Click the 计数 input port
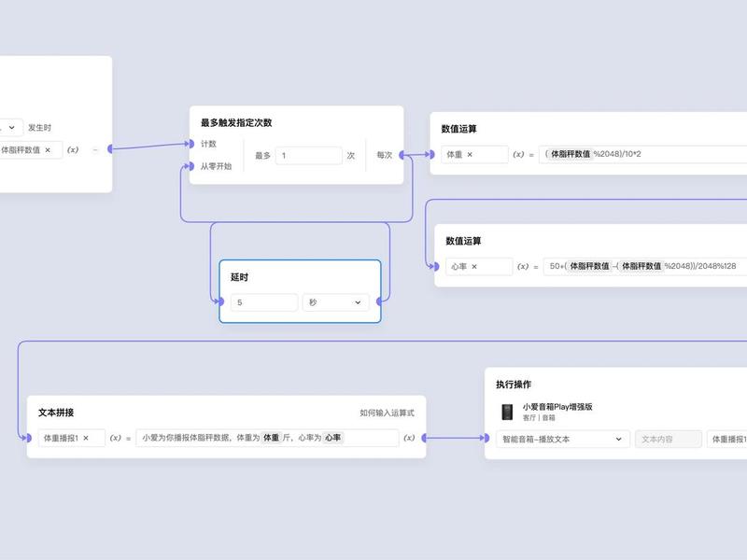 [190, 144]
